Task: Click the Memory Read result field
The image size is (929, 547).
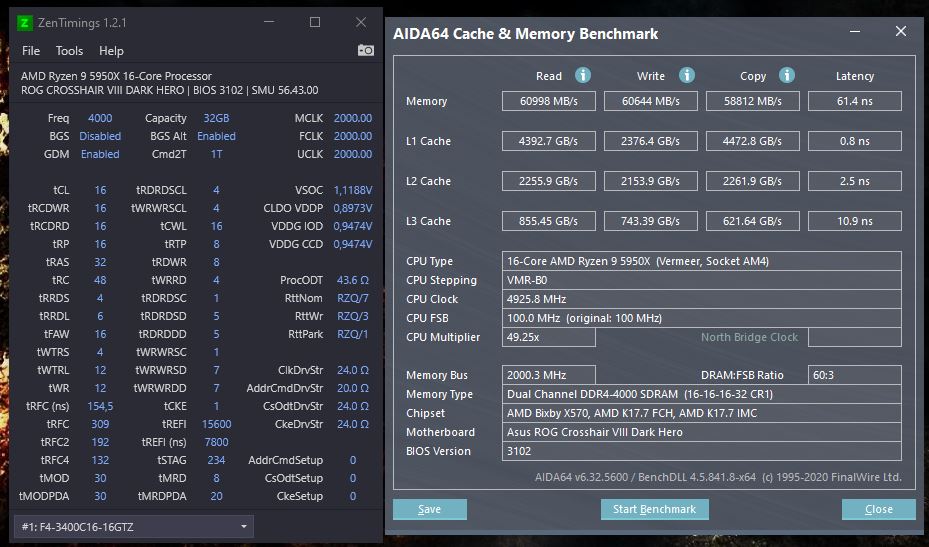Action: pyautogui.click(x=549, y=101)
